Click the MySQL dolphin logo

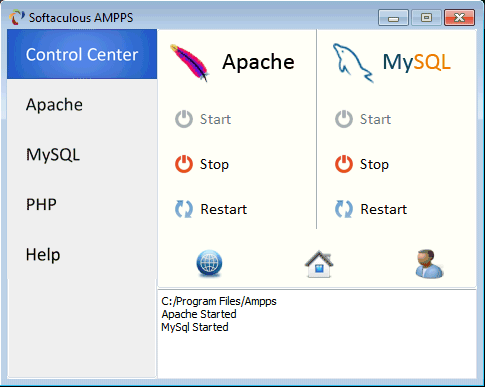tap(353, 63)
